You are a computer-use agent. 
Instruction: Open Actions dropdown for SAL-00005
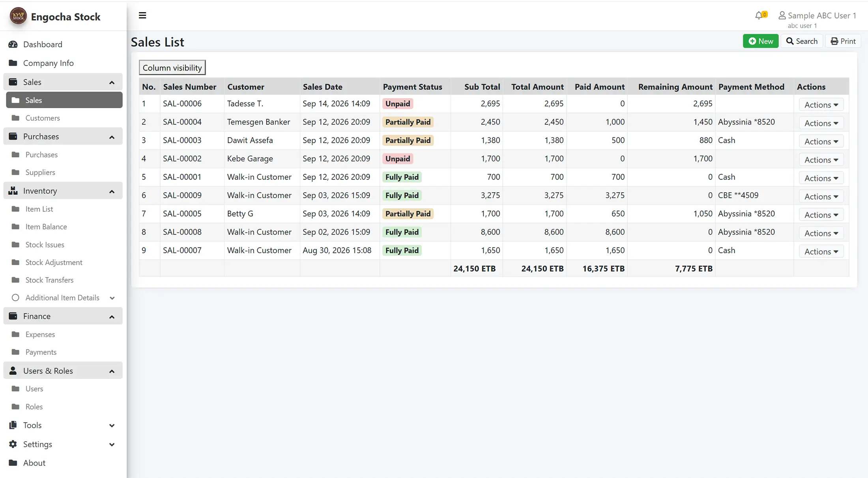pyautogui.click(x=821, y=215)
